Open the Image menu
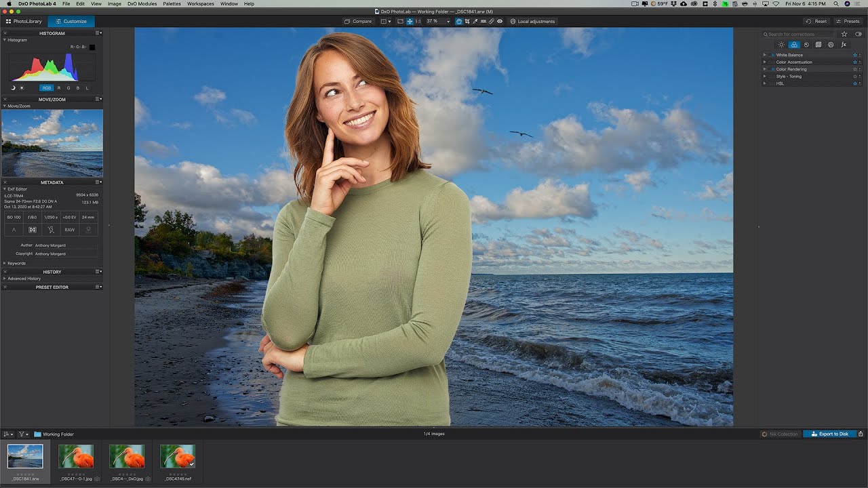This screenshot has height=488, width=868. pos(115,4)
